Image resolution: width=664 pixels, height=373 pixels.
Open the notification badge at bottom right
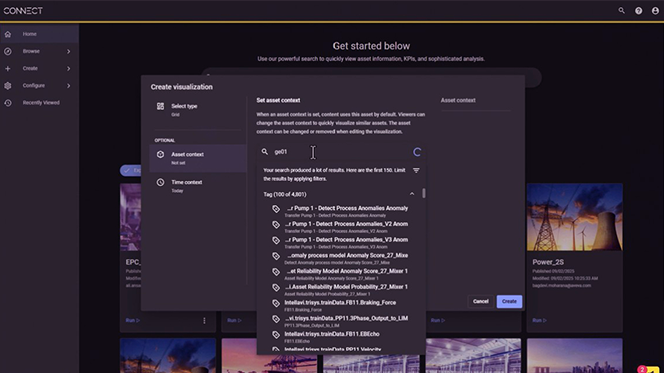(642, 369)
